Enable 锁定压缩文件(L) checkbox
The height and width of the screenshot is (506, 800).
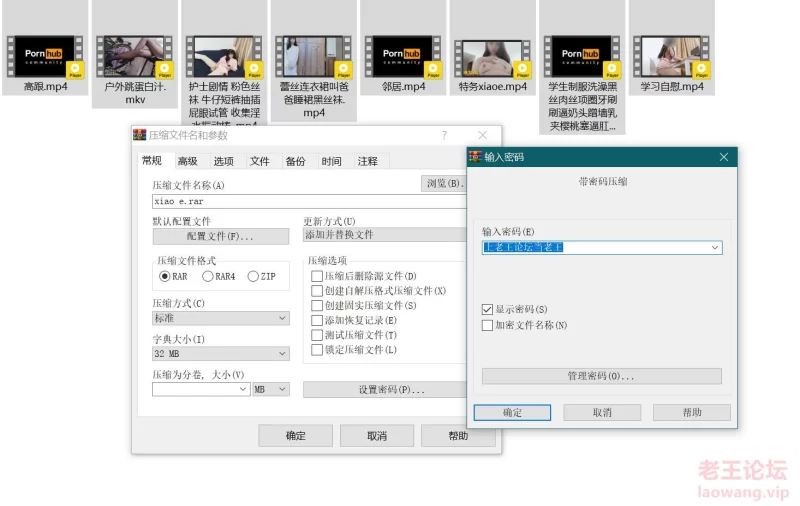[x=317, y=350]
